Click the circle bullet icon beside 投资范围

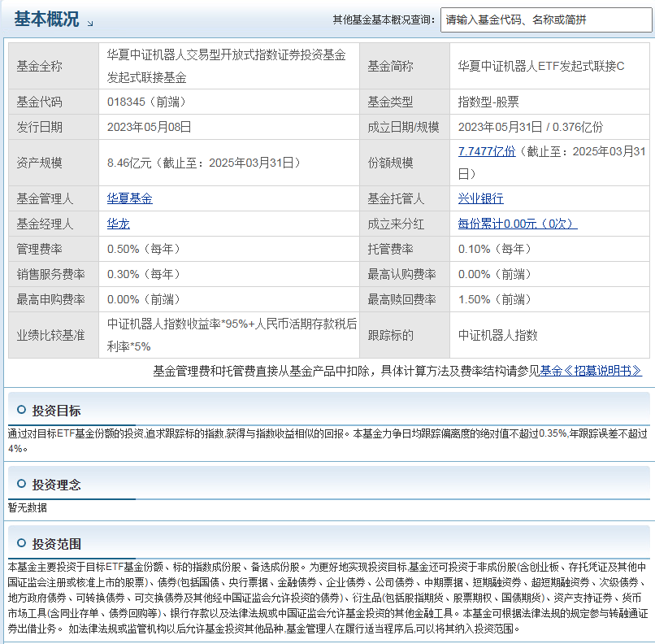tap(21, 543)
